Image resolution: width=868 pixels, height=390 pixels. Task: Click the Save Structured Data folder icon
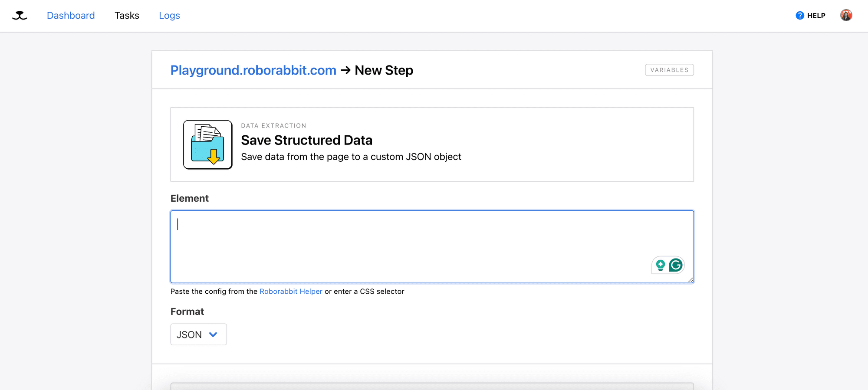[x=207, y=144]
